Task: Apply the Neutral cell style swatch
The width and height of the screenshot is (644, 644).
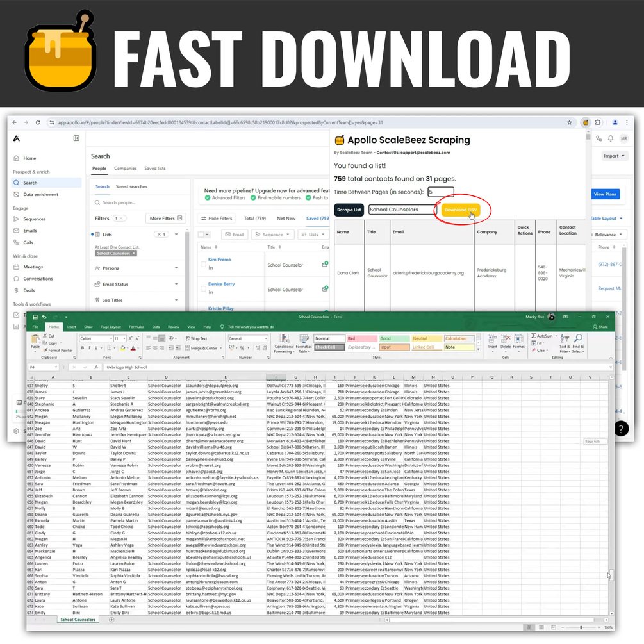Action: 427,338
